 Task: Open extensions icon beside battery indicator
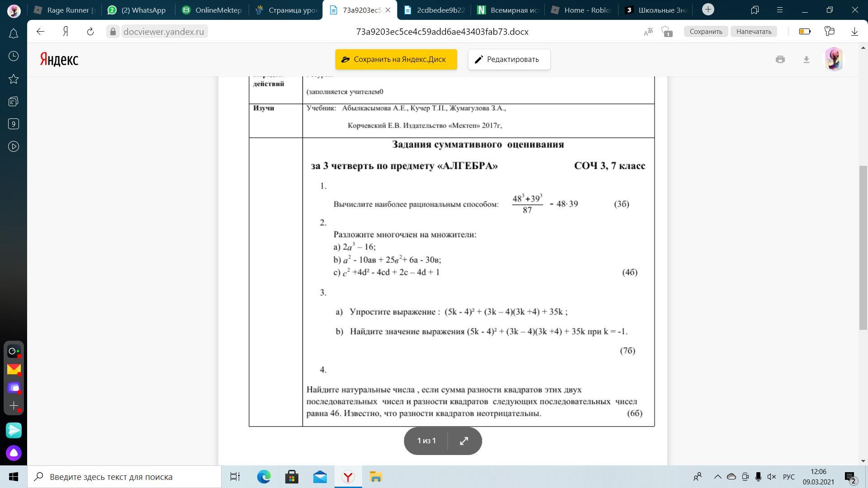tap(829, 32)
